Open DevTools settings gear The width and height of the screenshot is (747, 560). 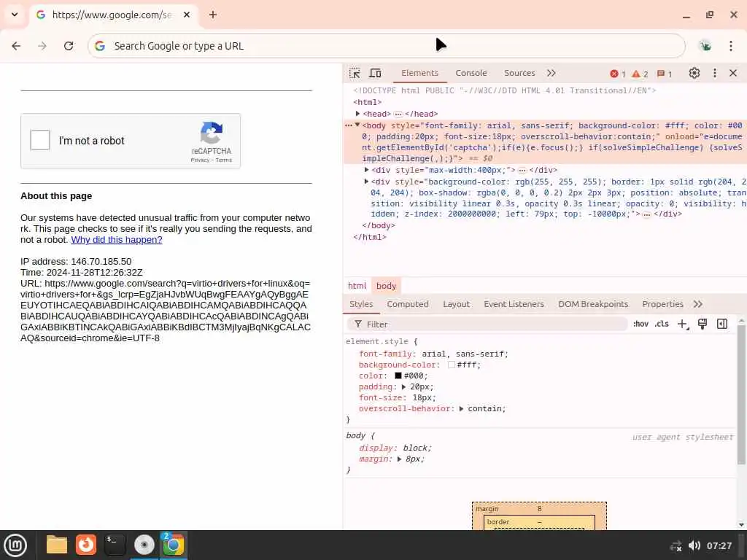[694, 73]
